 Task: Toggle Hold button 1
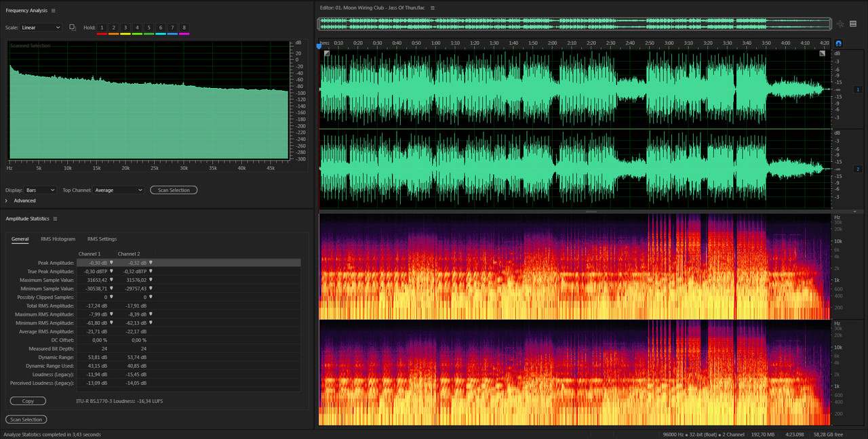pos(102,28)
